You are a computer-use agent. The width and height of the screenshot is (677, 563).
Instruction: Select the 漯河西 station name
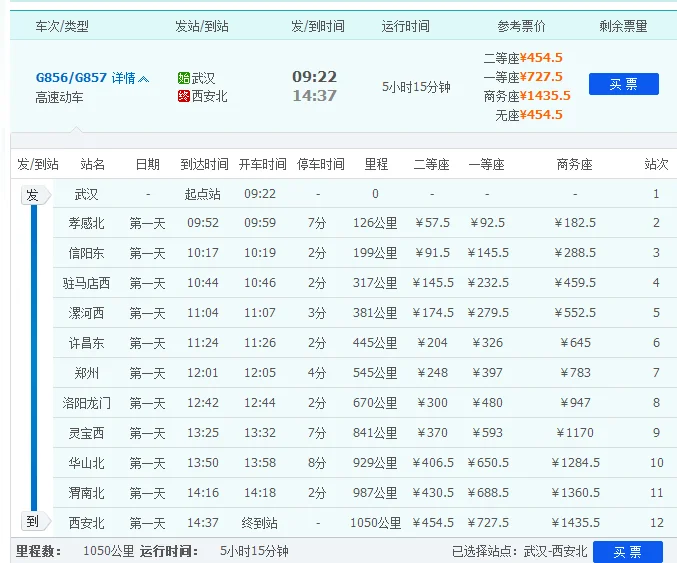coord(86,313)
